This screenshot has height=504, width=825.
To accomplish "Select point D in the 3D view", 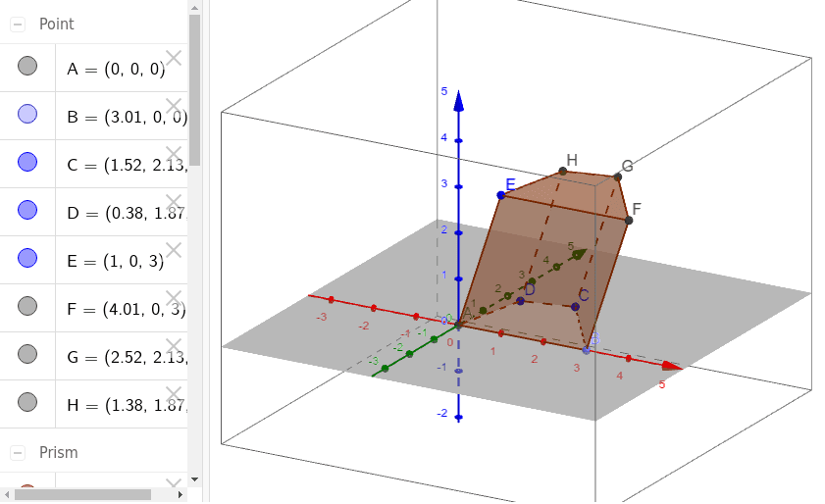I will 520,301.
